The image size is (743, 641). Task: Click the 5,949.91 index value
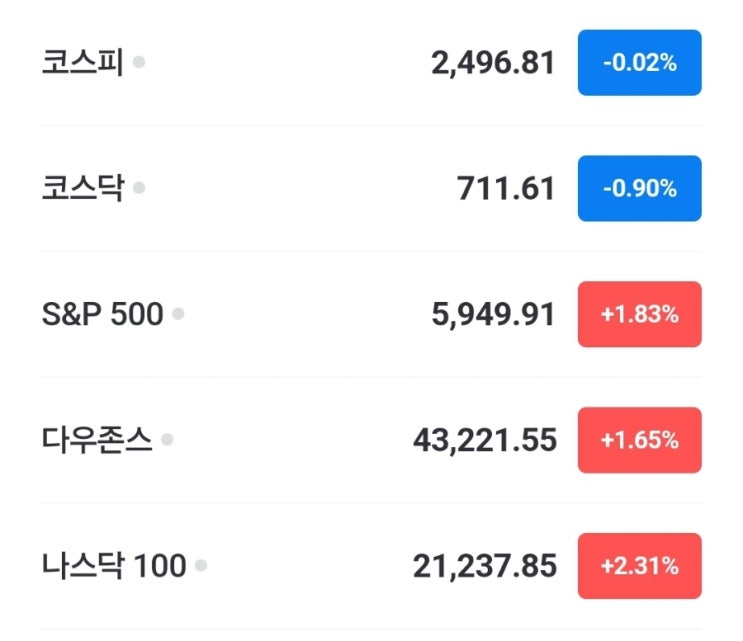(492, 314)
